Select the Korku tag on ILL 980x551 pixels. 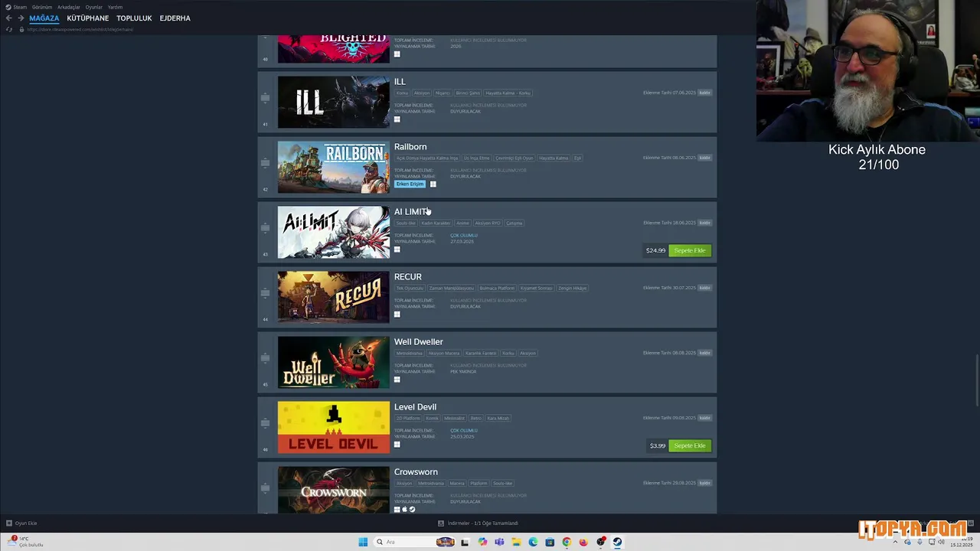click(402, 93)
